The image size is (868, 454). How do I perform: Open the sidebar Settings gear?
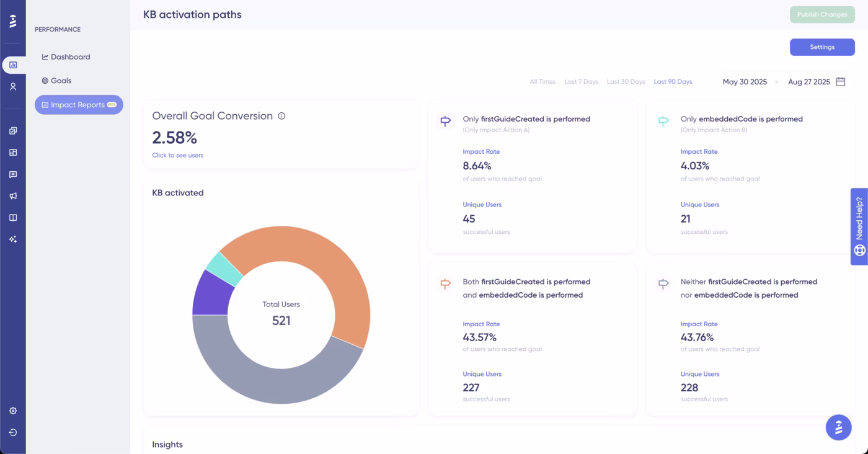coord(13,411)
